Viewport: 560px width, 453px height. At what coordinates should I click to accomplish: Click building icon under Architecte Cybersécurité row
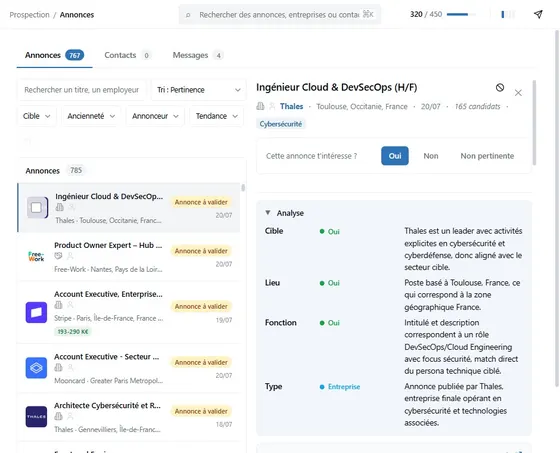[x=58, y=416]
